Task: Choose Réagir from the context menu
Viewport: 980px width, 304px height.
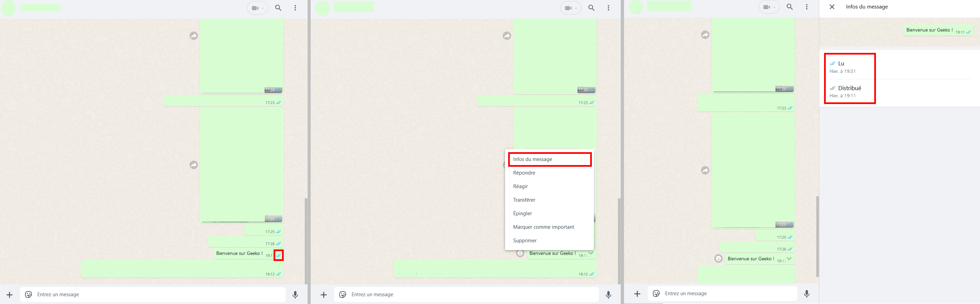Action: pos(549,186)
